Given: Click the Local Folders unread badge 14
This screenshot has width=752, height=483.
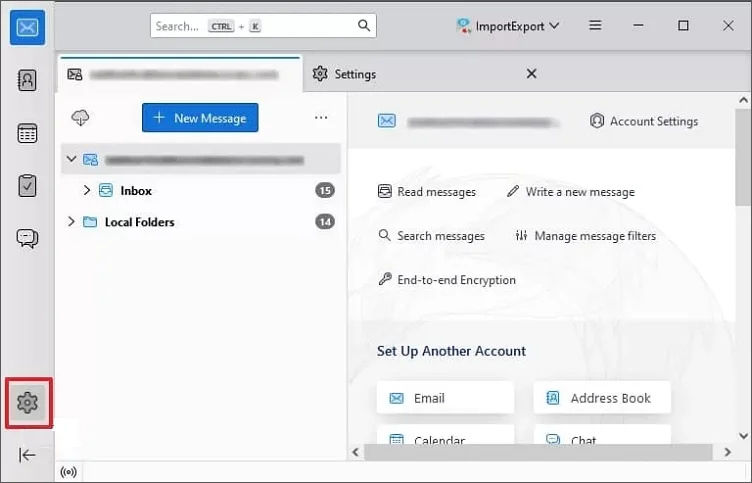Looking at the screenshot, I should tap(325, 222).
